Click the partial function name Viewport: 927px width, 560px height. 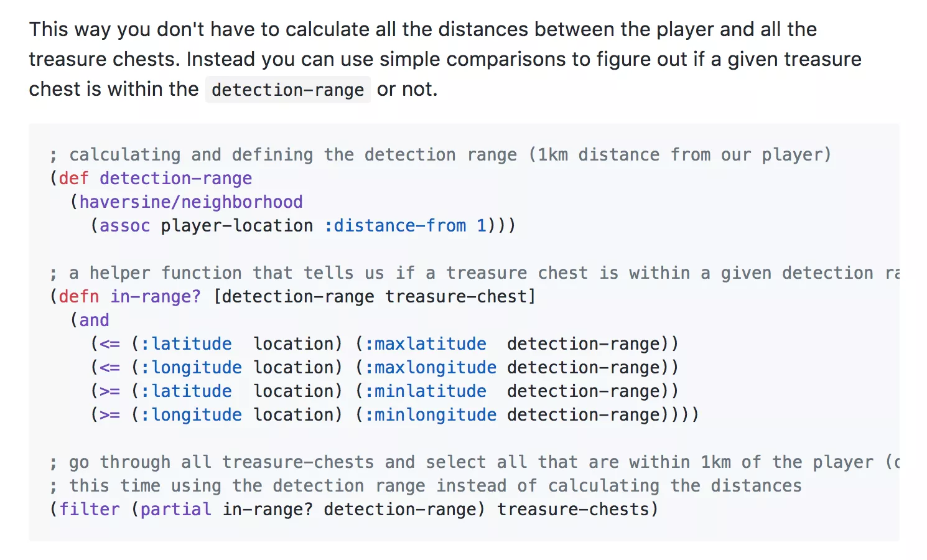point(175,510)
